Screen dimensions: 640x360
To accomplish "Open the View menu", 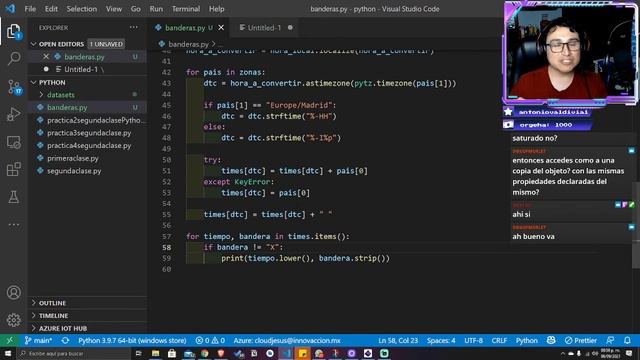I will pyautogui.click(x=113, y=9).
